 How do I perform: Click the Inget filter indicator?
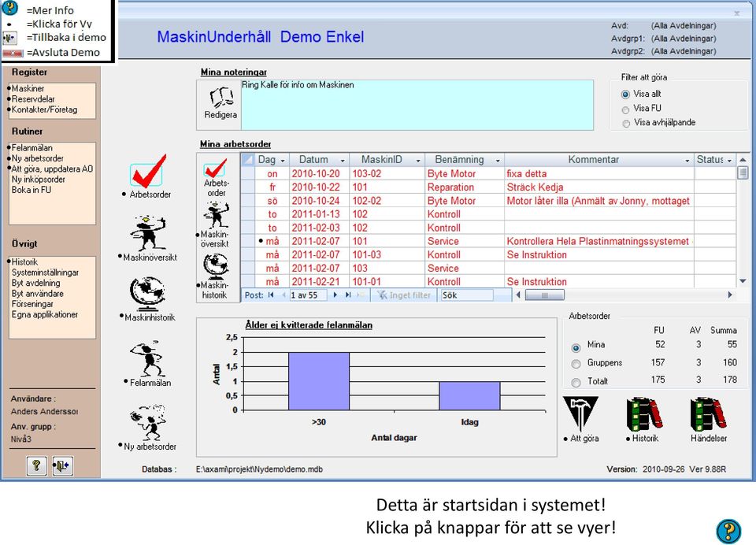pos(404,295)
